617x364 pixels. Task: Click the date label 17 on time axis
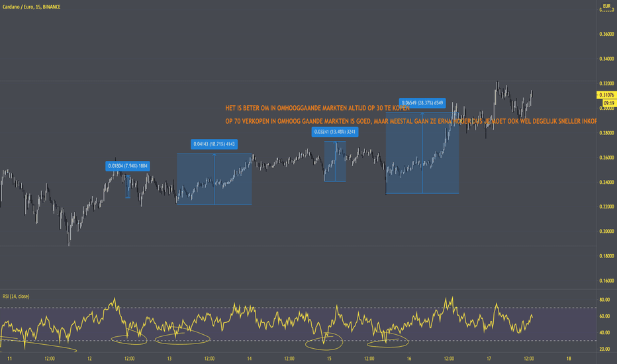point(489,359)
